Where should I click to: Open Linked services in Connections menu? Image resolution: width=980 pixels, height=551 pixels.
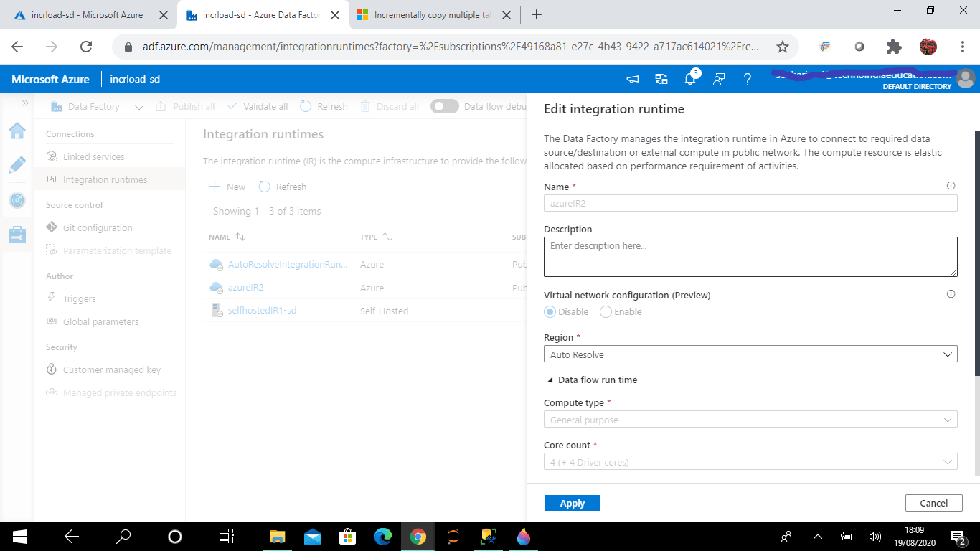pos(93,156)
